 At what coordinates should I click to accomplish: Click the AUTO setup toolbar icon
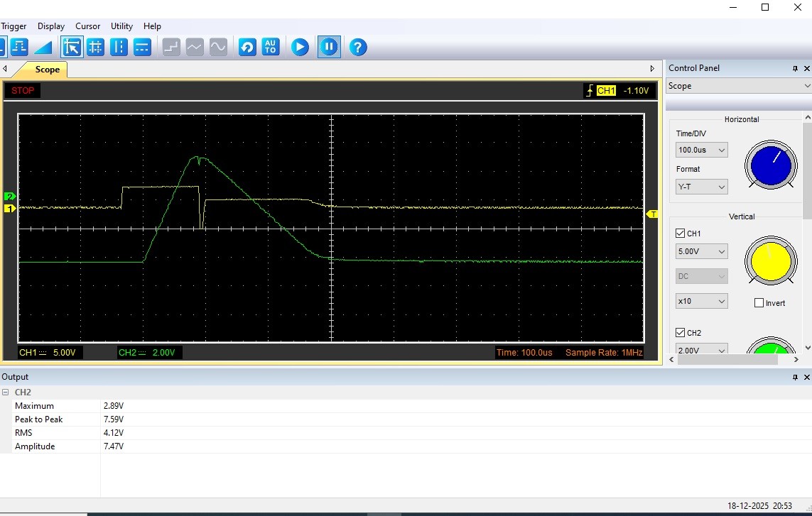click(270, 48)
